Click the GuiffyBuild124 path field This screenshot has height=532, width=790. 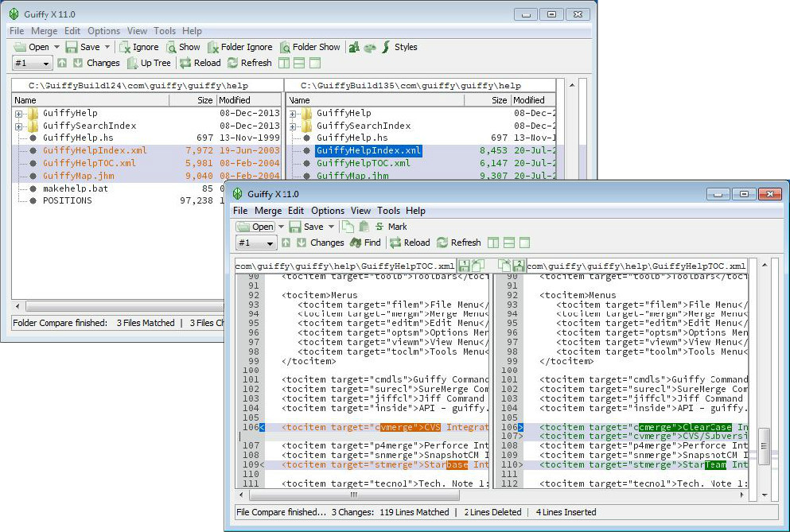pyautogui.click(x=147, y=86)
